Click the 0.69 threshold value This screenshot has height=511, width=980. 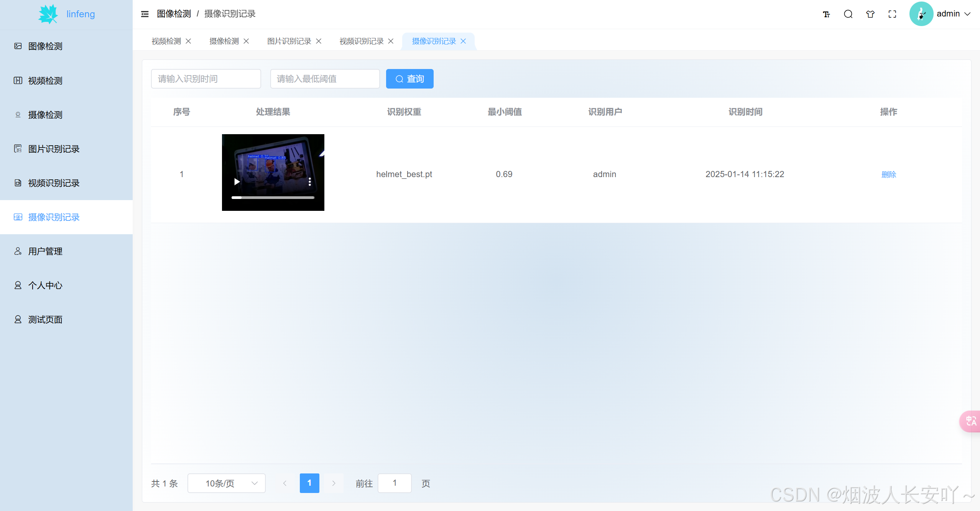(x=504, y=174)
